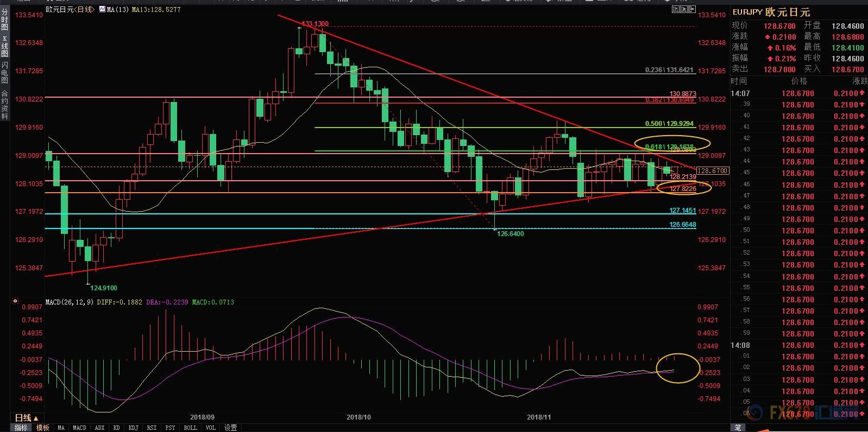Open the 合约资料 side tab

[x=5, y=104]
